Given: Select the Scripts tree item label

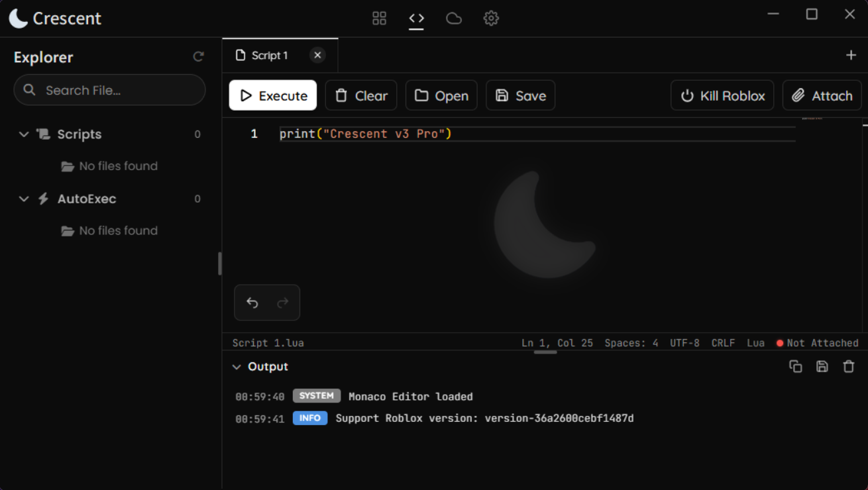Looking at the screenshot, I should coord(80,134).
